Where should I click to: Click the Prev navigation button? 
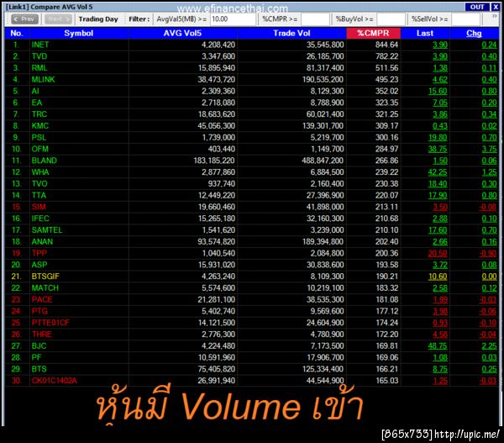click(24, 19)
